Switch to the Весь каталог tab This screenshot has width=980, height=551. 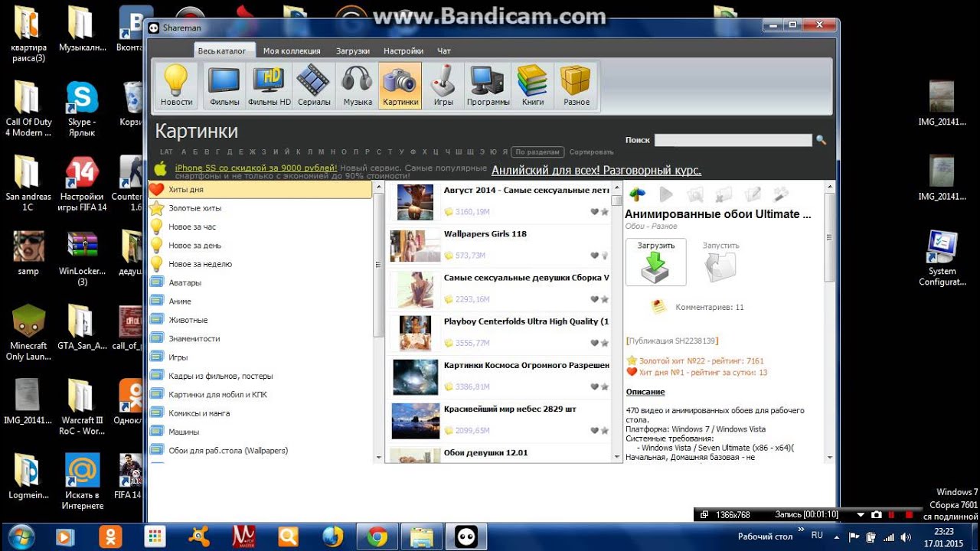point(222,51)
